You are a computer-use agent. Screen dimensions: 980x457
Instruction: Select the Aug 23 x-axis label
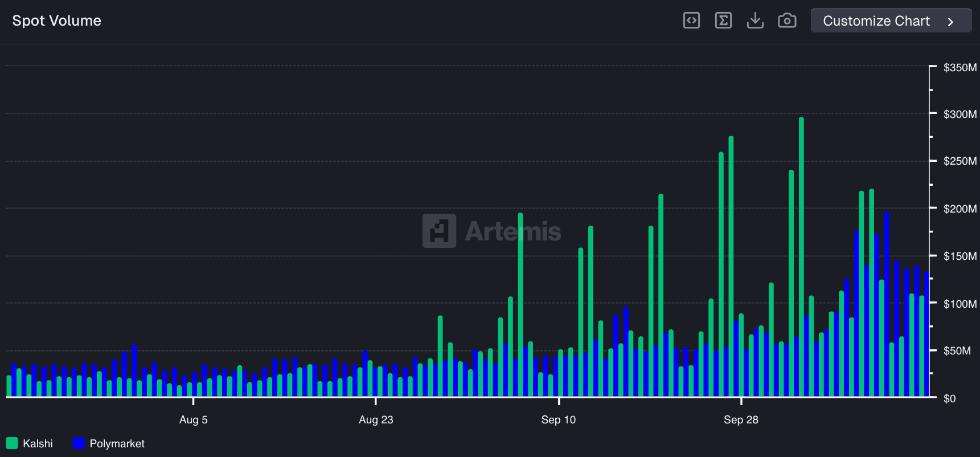point(376,419)
